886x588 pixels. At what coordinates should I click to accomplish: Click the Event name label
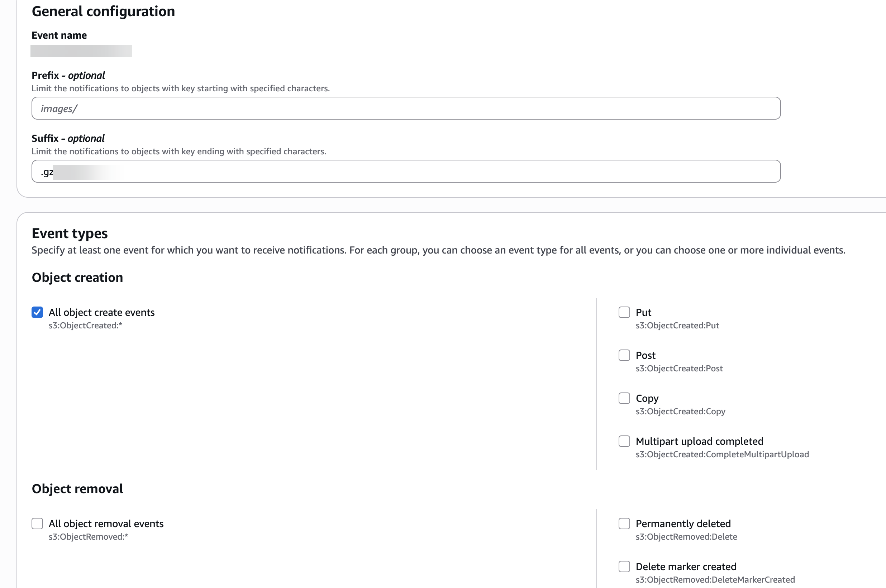(x=59, y=35)
